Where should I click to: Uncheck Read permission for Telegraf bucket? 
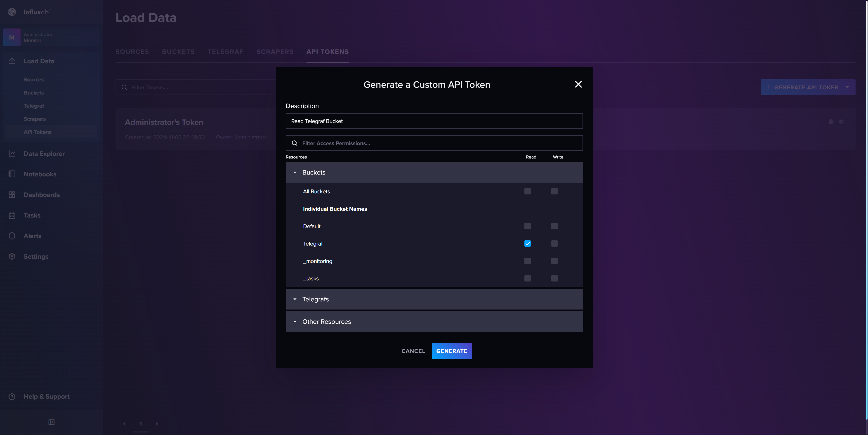527,244
